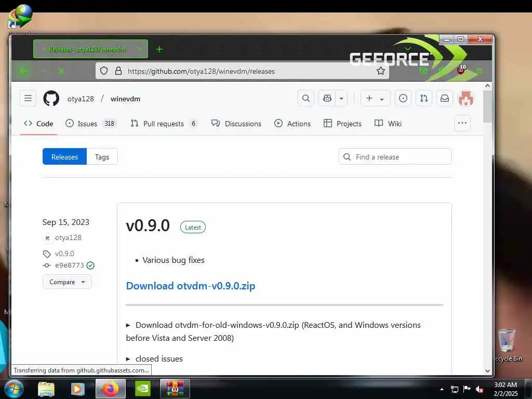The width and height of the screenshot is (532, 399).
Task: Click the Latest release badge
Action: [x=193, y=228]
